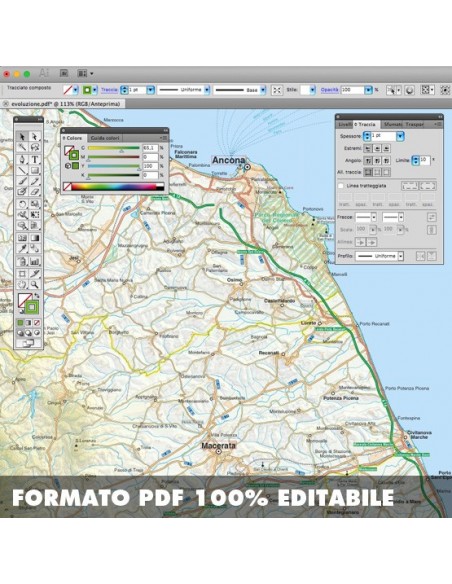Select the Type tool
The width and height of the screenshot is (452, 584).
click(x=35, y=159)
